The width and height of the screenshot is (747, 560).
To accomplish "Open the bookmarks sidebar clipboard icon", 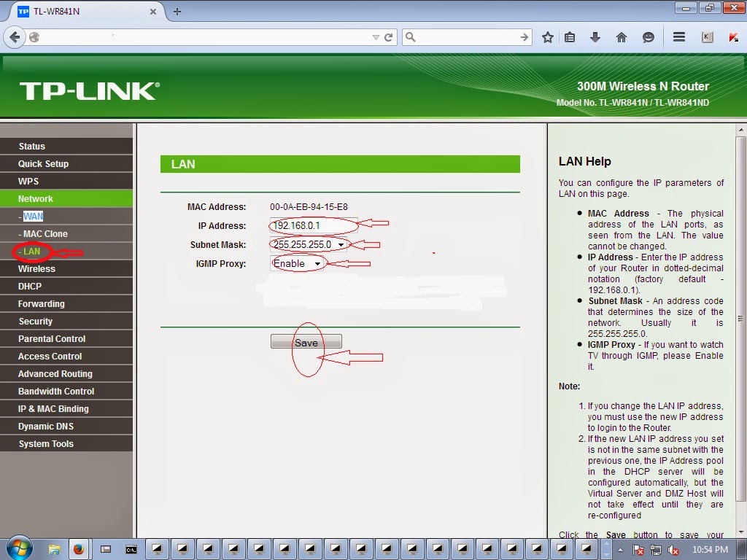I will click(570, 37).
